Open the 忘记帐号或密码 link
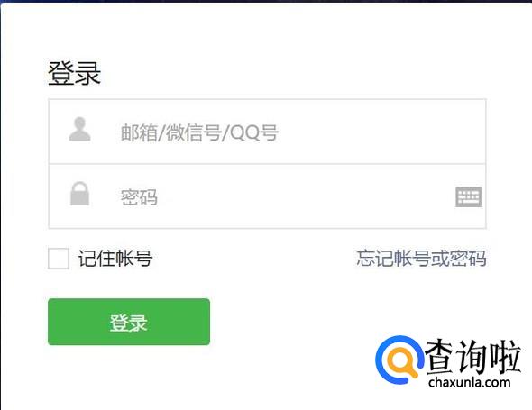The image size is (532, 410). point(421,259)
